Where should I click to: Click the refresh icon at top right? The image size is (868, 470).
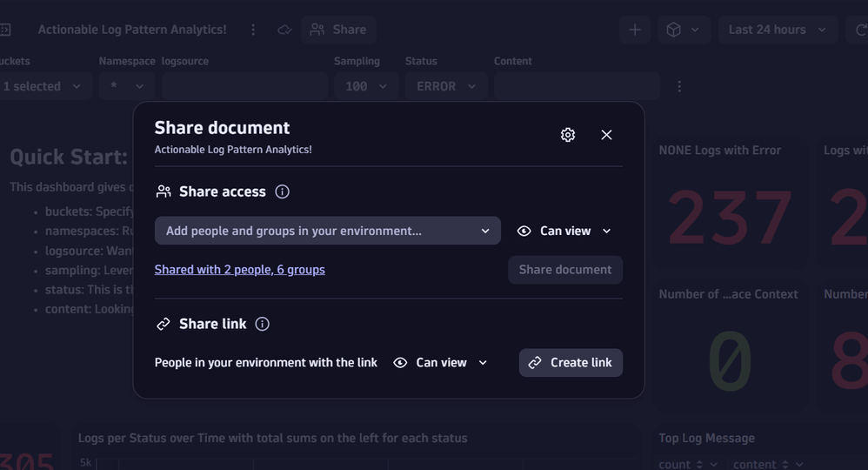[860, 30]
